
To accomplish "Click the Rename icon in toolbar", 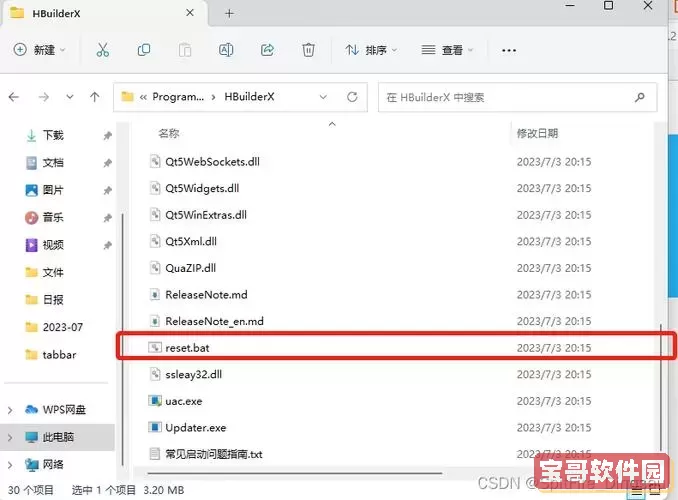I will point(226,50).
